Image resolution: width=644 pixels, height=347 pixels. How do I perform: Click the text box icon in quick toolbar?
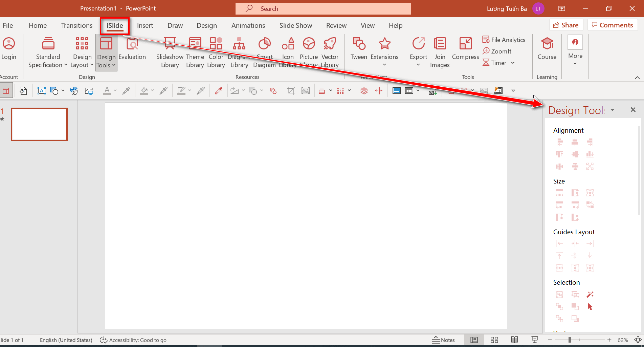(41, 90)
